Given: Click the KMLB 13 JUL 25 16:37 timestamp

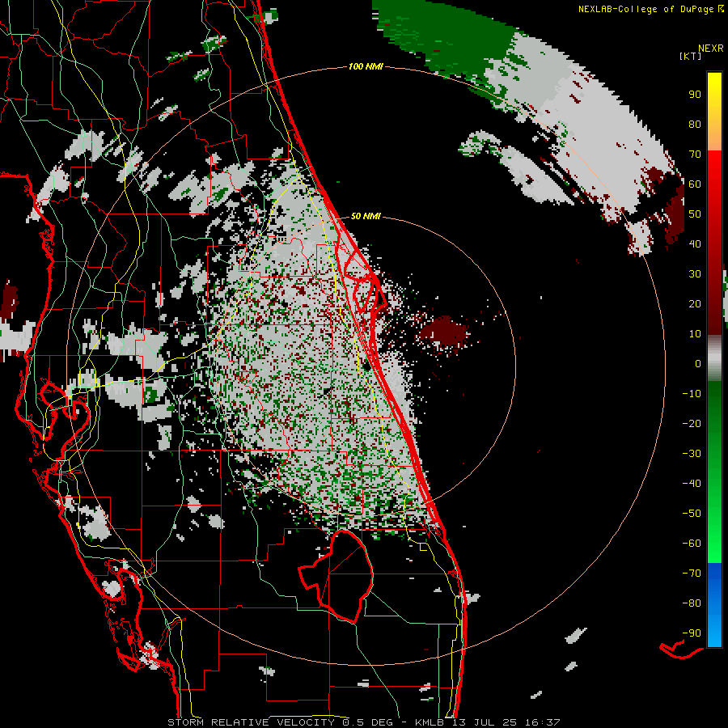Looking at the screenshot, I should click(487, 722).
